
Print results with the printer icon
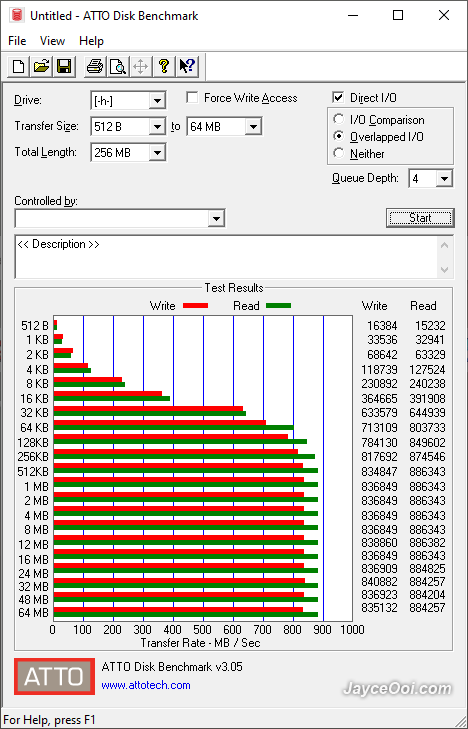[95, 66]
